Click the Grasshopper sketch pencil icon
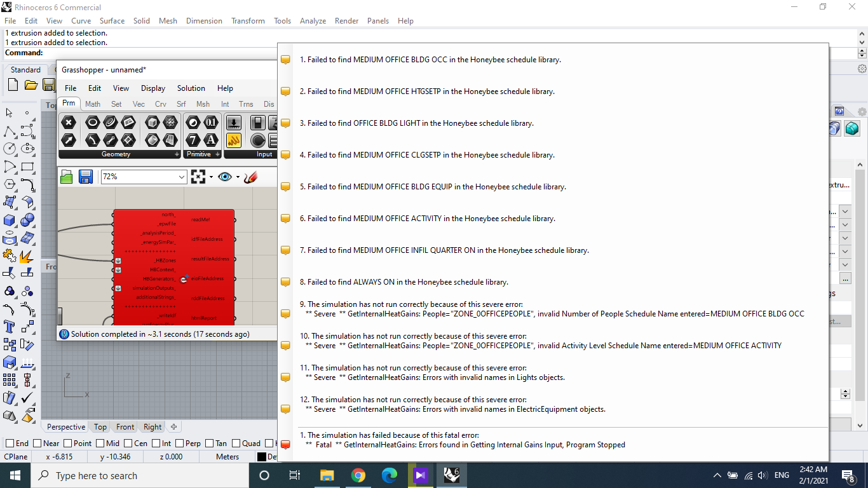 point(250,177)
